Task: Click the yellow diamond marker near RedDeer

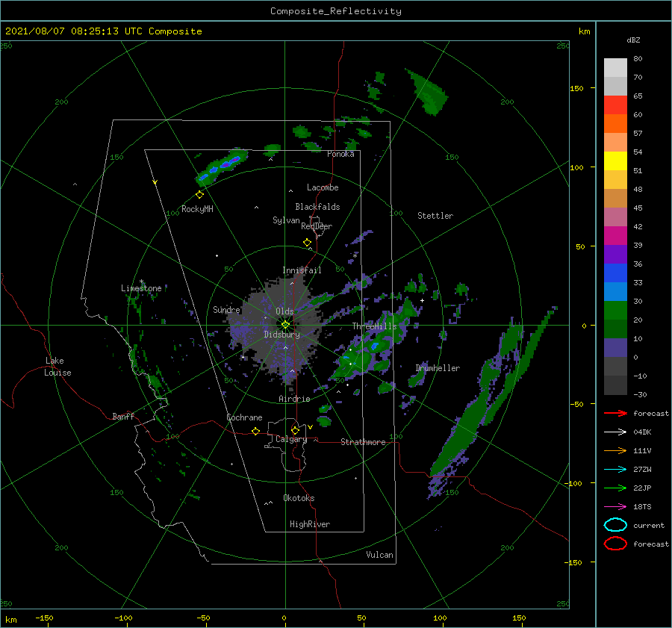Action: click(308, 243)
